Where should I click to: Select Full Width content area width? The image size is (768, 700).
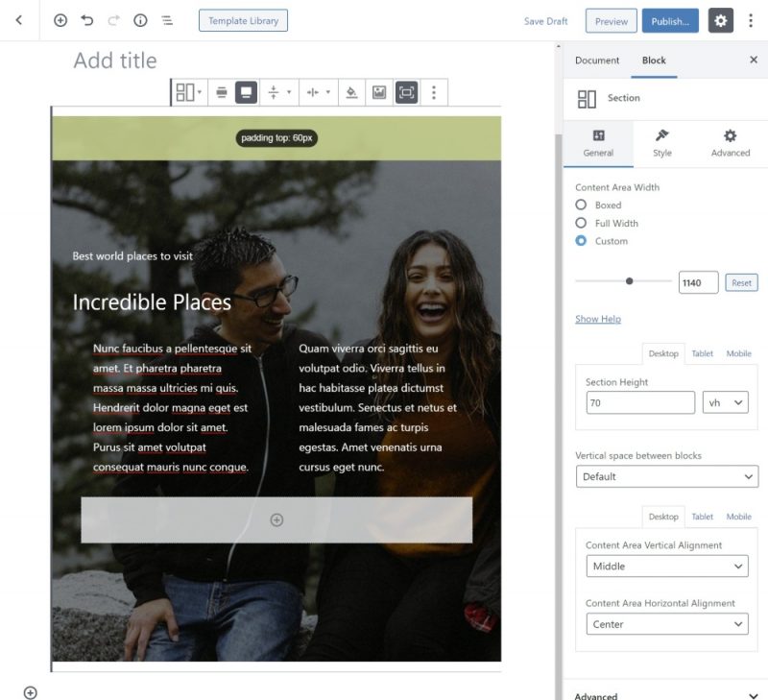coord(581,223)
